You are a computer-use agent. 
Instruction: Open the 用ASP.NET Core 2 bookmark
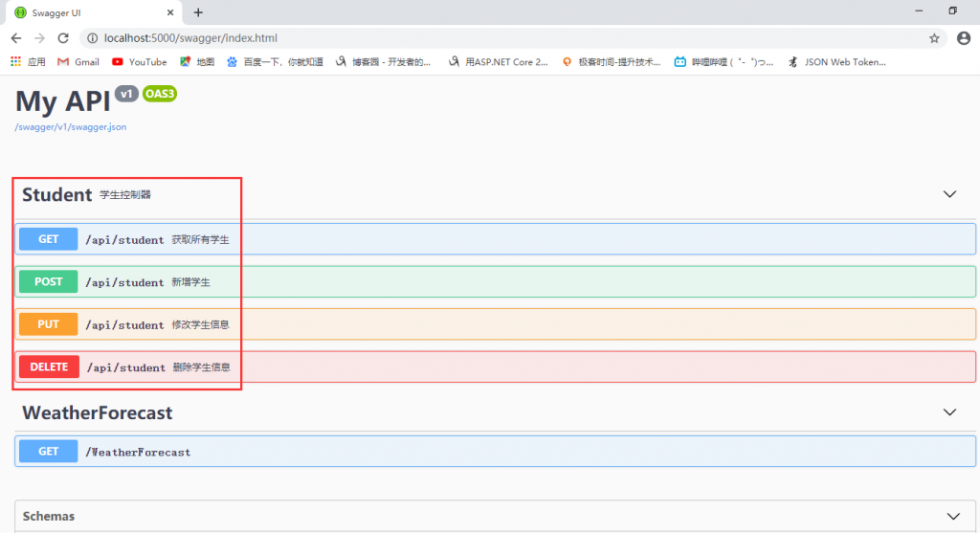pyautogui.click(x=498, y=62)
